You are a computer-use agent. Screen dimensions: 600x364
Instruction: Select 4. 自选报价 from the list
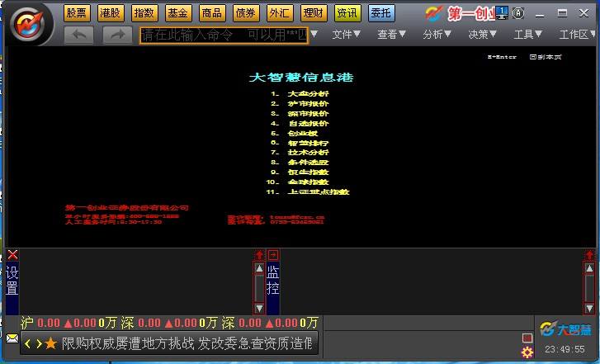click(x=300, y=124)
